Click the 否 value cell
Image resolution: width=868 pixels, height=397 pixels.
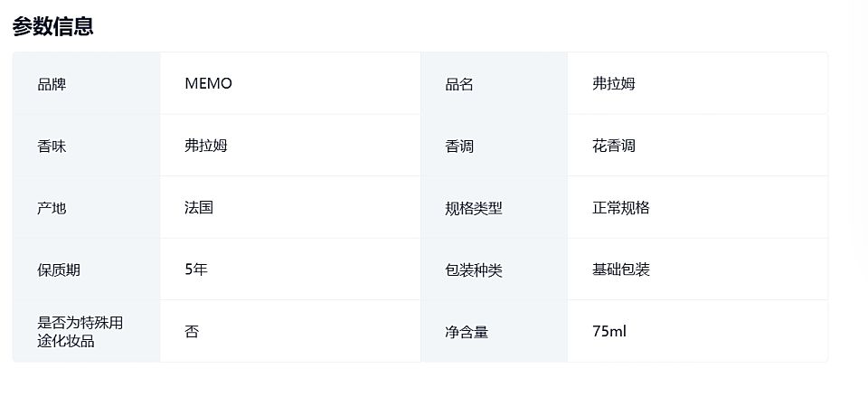pos(290,331)
